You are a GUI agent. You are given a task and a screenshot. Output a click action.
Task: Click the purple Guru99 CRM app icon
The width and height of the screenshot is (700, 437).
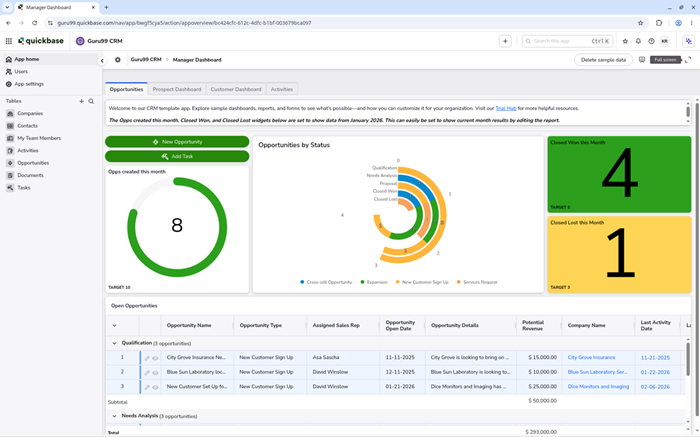(x=80, y=41)
